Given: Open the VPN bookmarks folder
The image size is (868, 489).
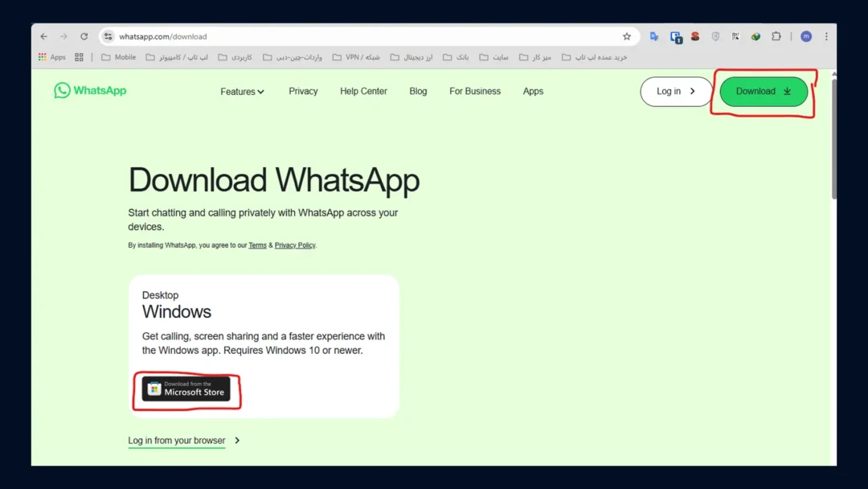Looking at the screenshot, I should tap(356, 57).
